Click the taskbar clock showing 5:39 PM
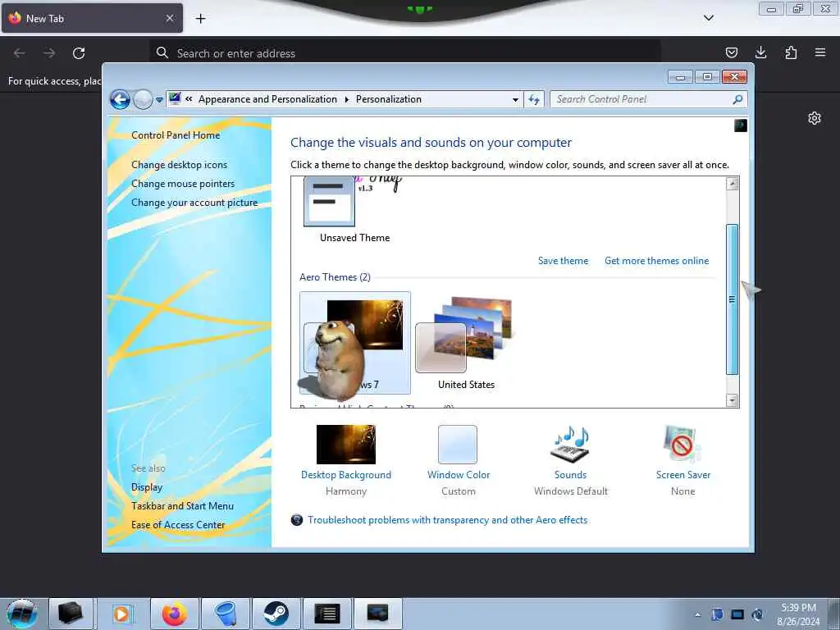The image size is (840, 630). pos(798,614)
